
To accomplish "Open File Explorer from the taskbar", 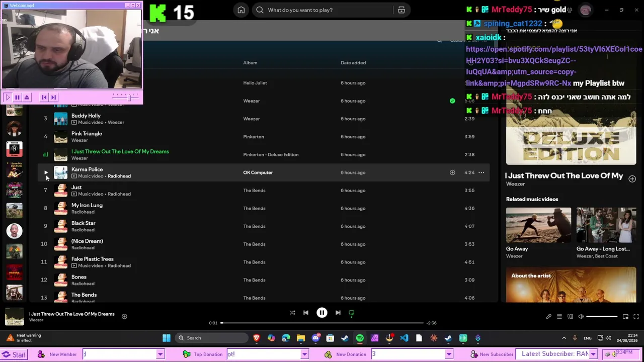I will click(301, 338).
